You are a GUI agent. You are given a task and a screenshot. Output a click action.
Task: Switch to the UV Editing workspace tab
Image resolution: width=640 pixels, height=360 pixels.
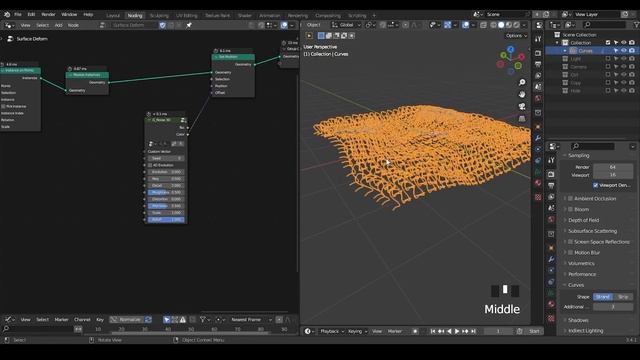coord(187,16)
